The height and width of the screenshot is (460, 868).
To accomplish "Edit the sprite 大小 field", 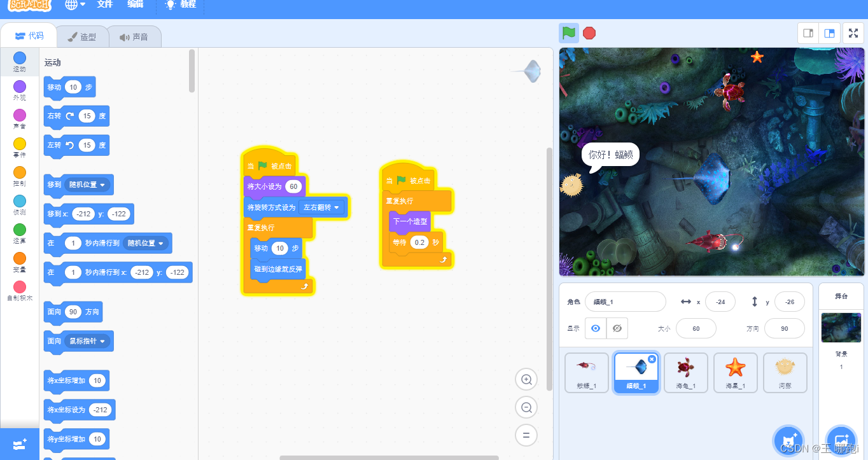I will click(x=696, y=329).
